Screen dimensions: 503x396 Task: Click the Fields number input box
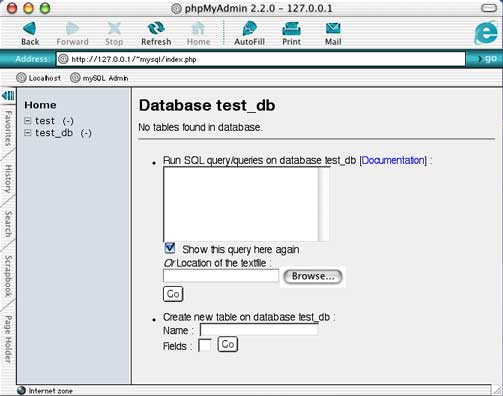tap(204, 345)
